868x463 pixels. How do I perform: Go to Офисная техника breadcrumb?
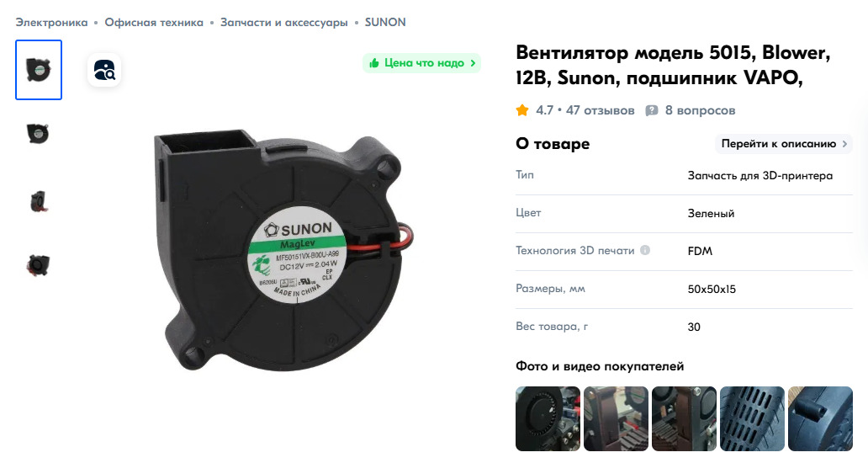pyautogui.click(x=154, y=23)
